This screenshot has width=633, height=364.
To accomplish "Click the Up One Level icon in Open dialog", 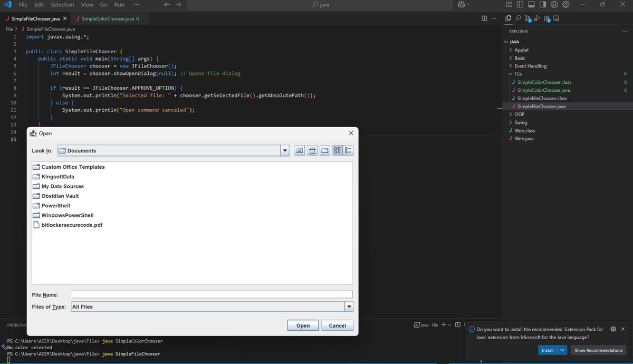I will (x=299, y=150).
